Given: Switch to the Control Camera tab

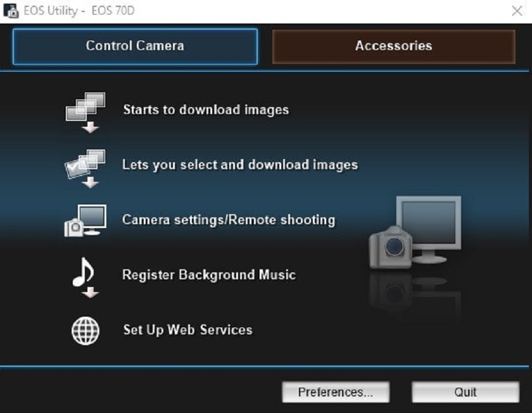Looking at the screenshot, I should point(135,46).
